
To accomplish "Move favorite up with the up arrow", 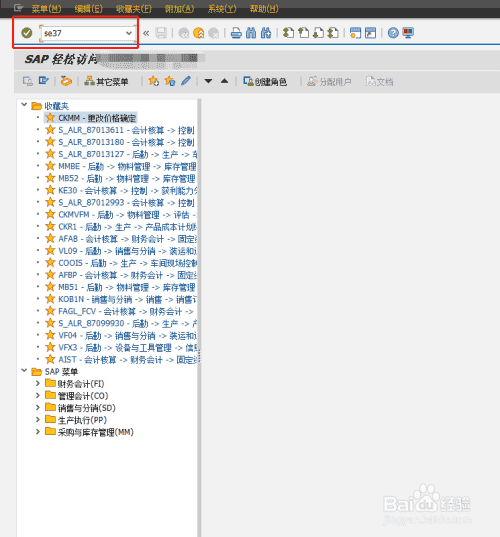I will pos(224,81).
